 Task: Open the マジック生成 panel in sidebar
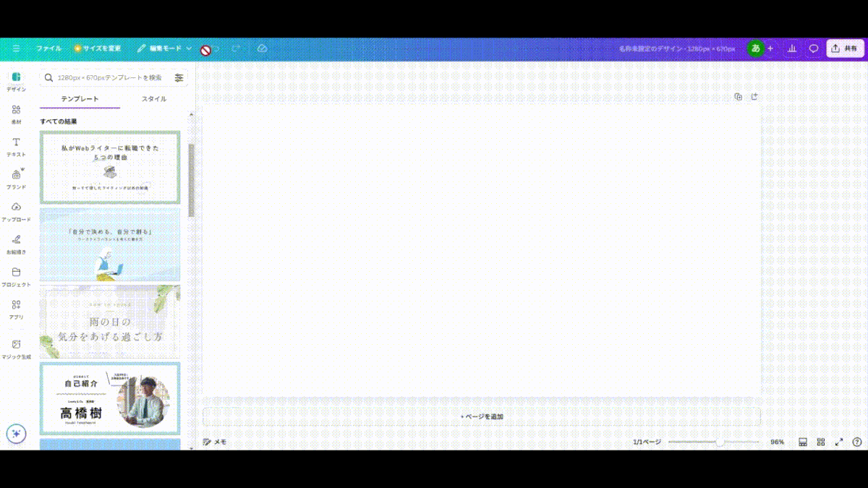[x=16, y=348]
